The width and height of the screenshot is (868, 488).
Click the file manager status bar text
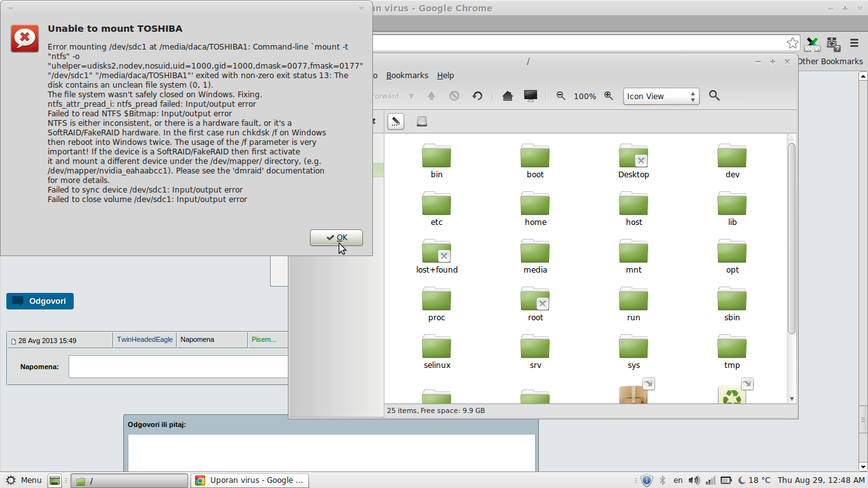(x=436, y=410)
